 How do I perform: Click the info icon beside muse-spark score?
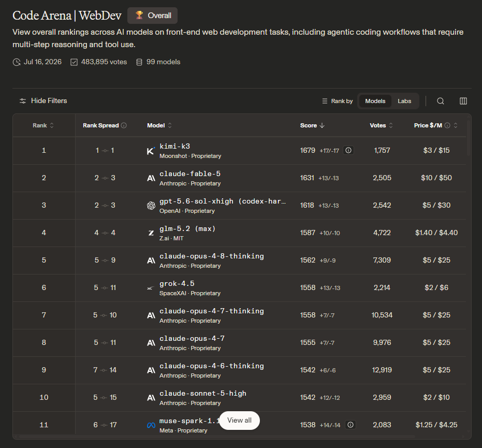point(350,424)
